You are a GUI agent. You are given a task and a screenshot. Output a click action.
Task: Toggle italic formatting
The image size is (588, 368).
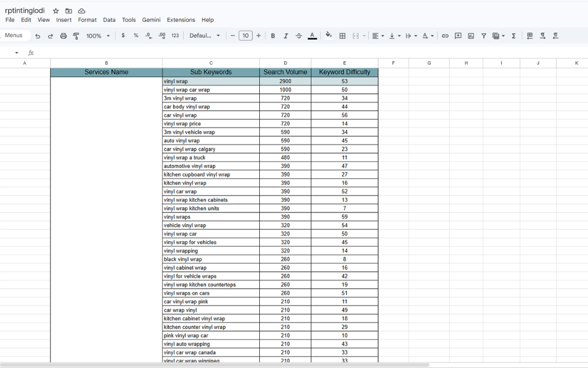[286, 36]
